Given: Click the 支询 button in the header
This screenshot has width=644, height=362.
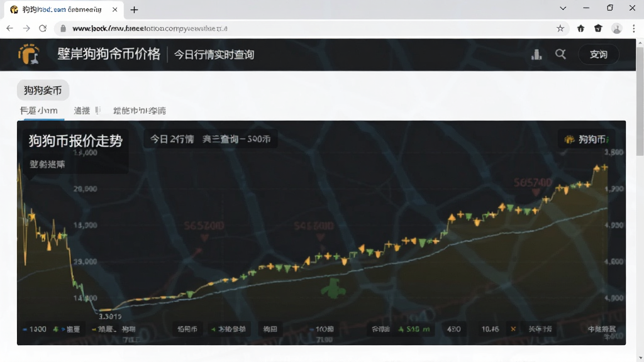Looking at the screenshot, I should coord(599,54).
